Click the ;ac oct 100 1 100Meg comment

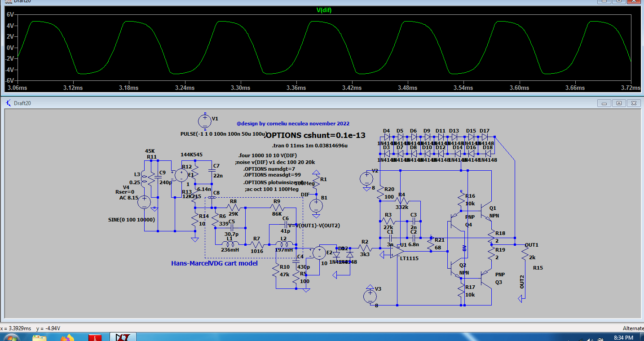[272, 189]
